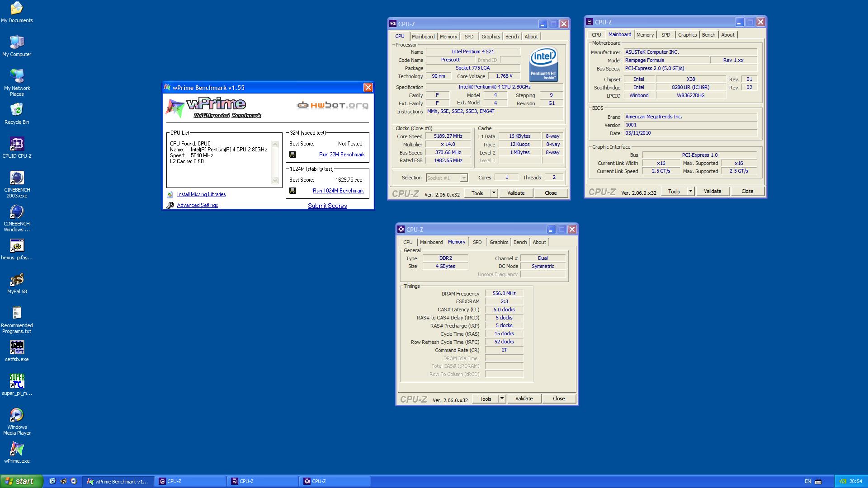This screenshot has width=868, height=488.
Task: Expand Tools dropdown arrow in Mainboard window
Action: (x=690, y=192)
